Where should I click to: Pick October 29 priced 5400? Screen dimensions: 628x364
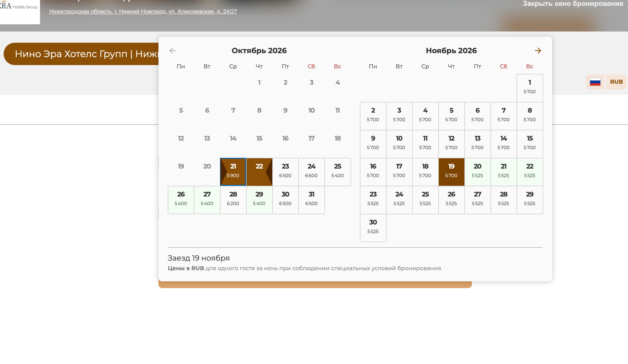pyautogui.click(x=259, y=200)
